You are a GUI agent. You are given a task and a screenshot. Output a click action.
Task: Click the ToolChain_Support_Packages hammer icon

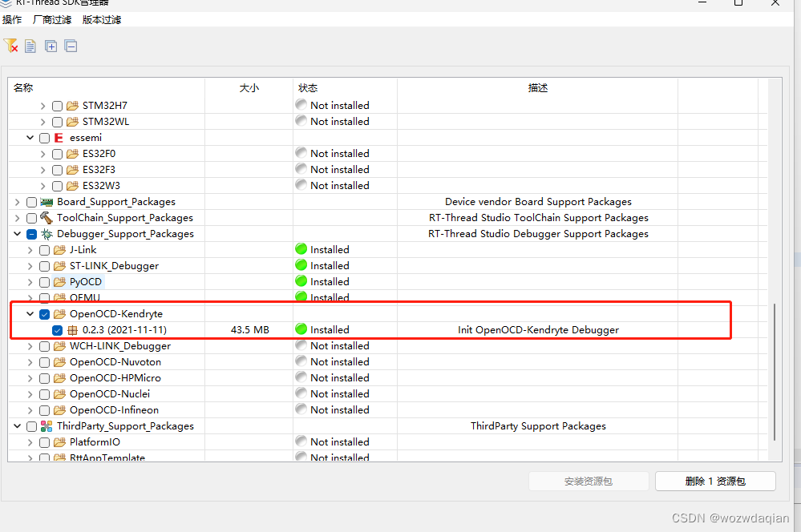coord(47,218)
